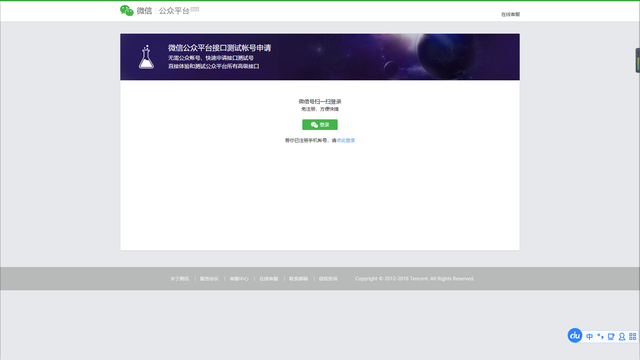Click the Baidu IME du logo
Screen dimensions: 640x360
575,336
